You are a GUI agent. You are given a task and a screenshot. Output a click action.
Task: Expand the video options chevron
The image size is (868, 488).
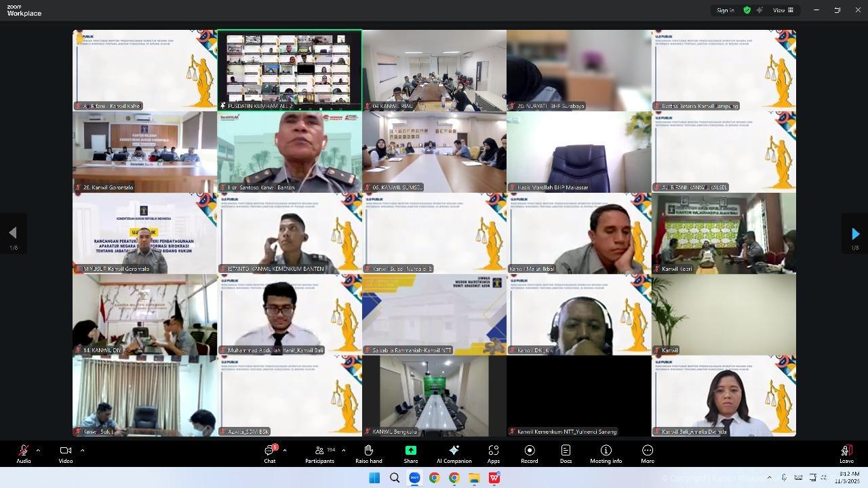point(82,450)
